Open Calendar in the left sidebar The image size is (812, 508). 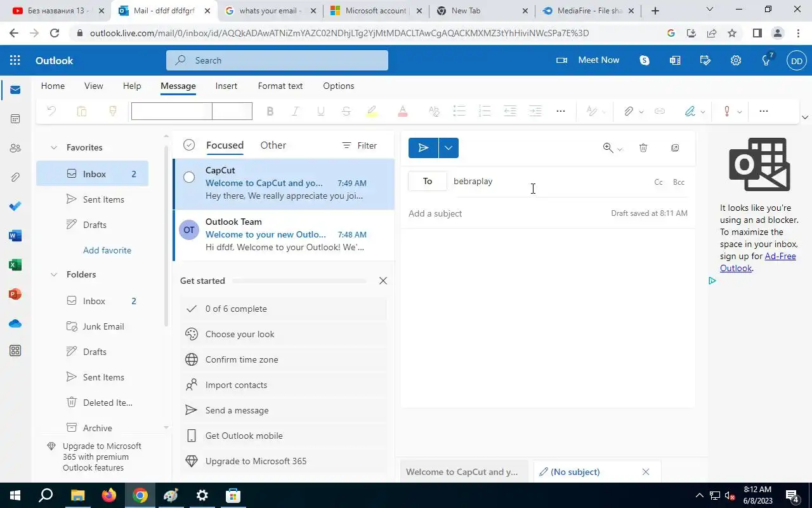tap(15, 119)
